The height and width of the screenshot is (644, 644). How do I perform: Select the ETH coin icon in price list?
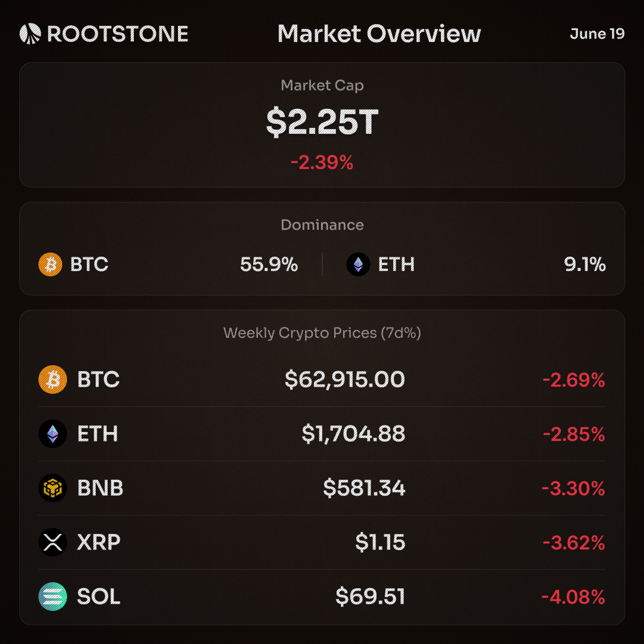(x=53, y=434)
